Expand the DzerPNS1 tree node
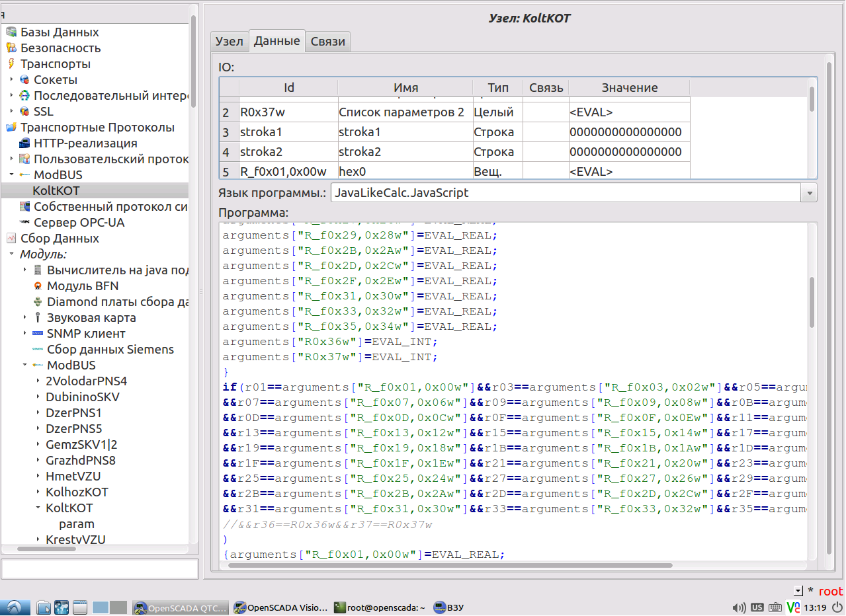 pos(38,413)
